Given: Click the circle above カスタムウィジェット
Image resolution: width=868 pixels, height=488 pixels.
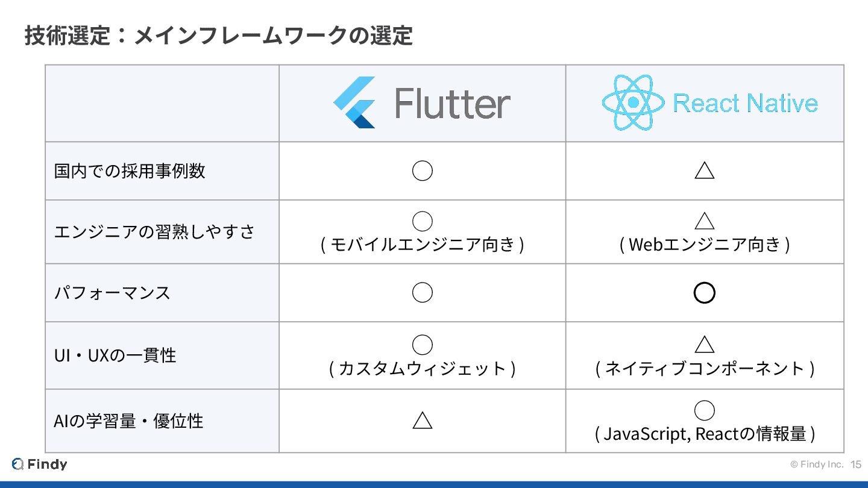Looking at the screenshot, I should click(x=422, y=345).
